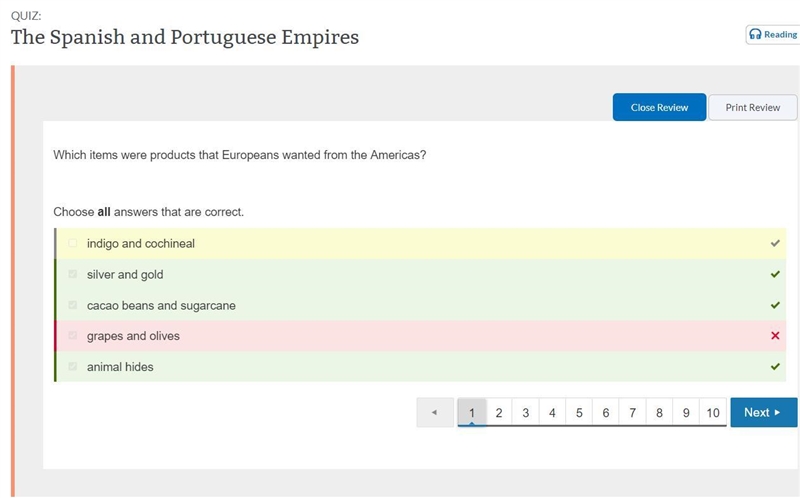Open question 10 in the pager
The height and width of the screenshot is (498, 800).
713,412
